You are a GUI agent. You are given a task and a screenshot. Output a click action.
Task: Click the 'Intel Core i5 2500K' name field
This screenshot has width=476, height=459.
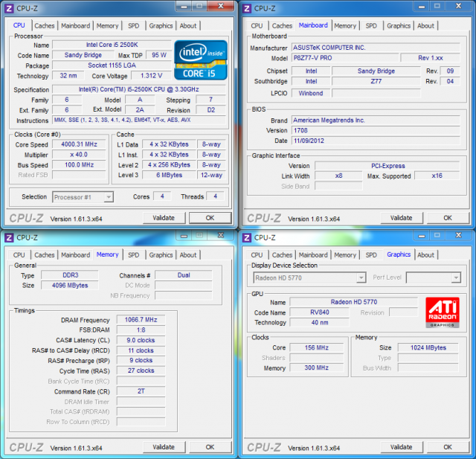click(112, 45)
